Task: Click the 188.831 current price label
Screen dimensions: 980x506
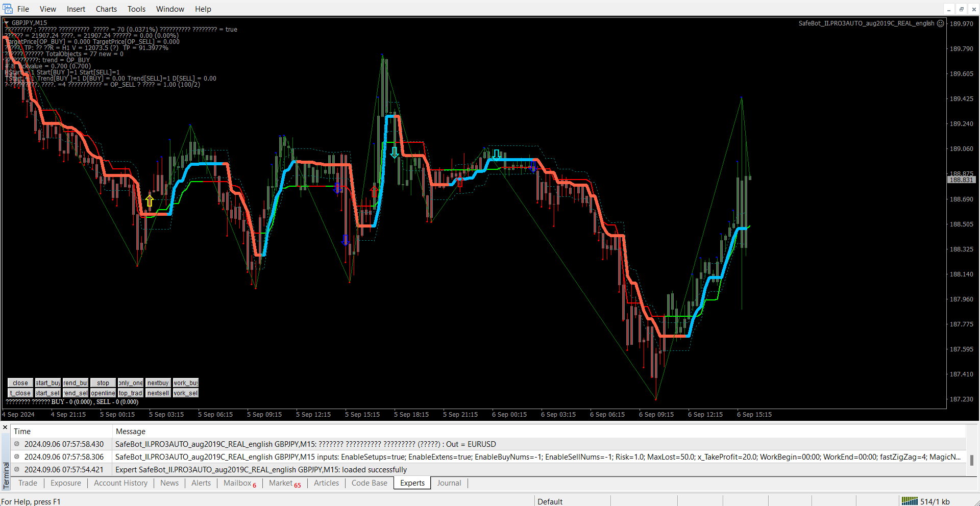Action: (961, 180)
